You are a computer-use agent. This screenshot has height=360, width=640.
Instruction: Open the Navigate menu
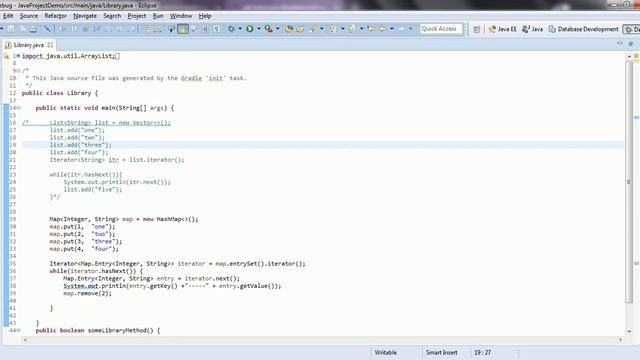(x=85, y=16)
